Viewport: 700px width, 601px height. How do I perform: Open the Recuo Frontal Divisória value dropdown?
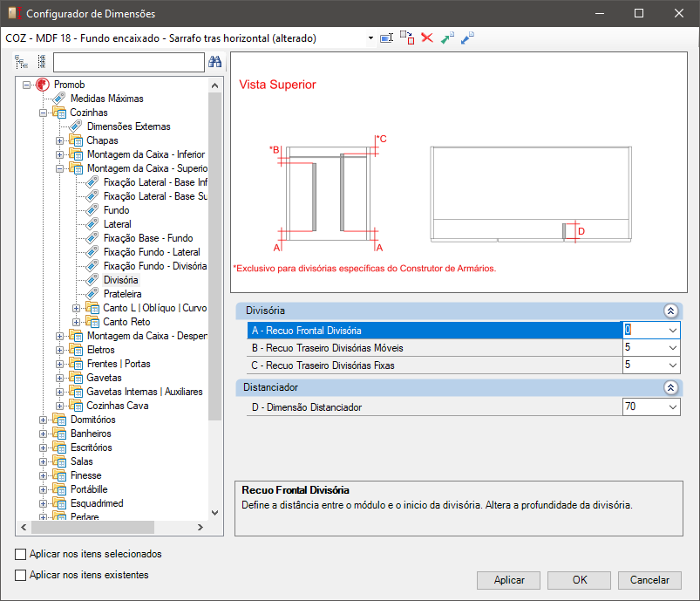pos(673,331)
